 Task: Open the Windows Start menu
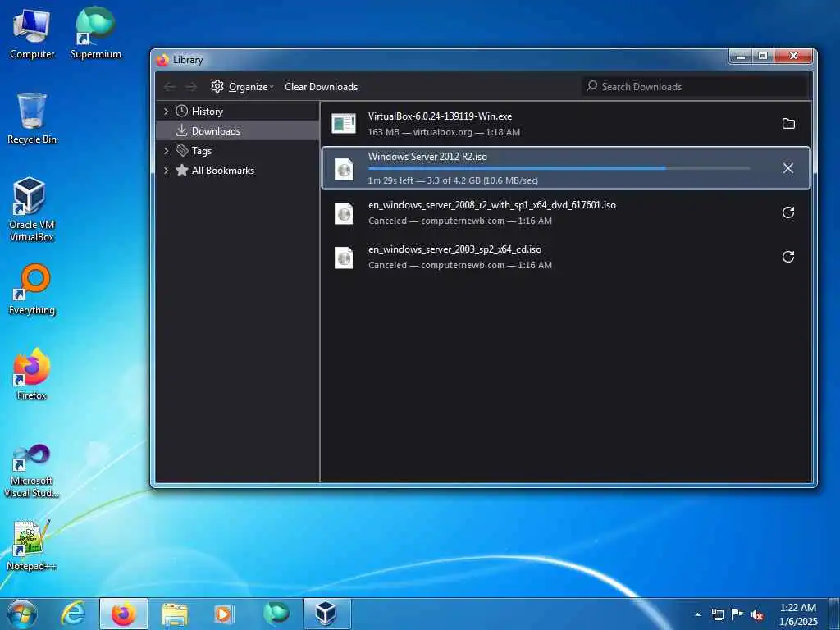click(x=22, y=614)
